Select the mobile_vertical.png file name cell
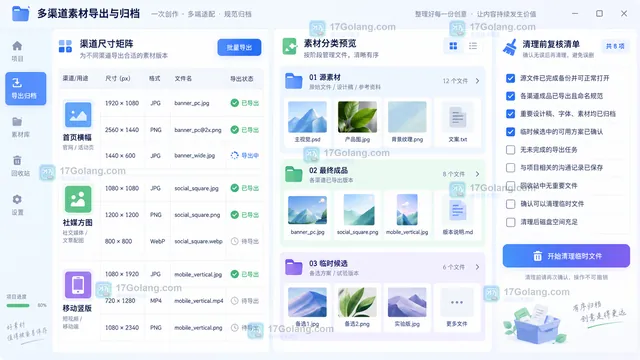Viewport: 640px width, 360px height. [x=198, y=328]
